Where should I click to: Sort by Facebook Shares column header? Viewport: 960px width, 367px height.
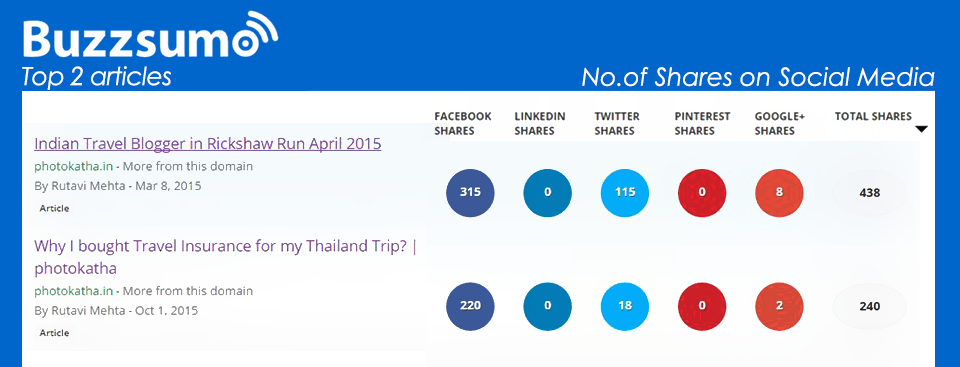click(463, 123)
